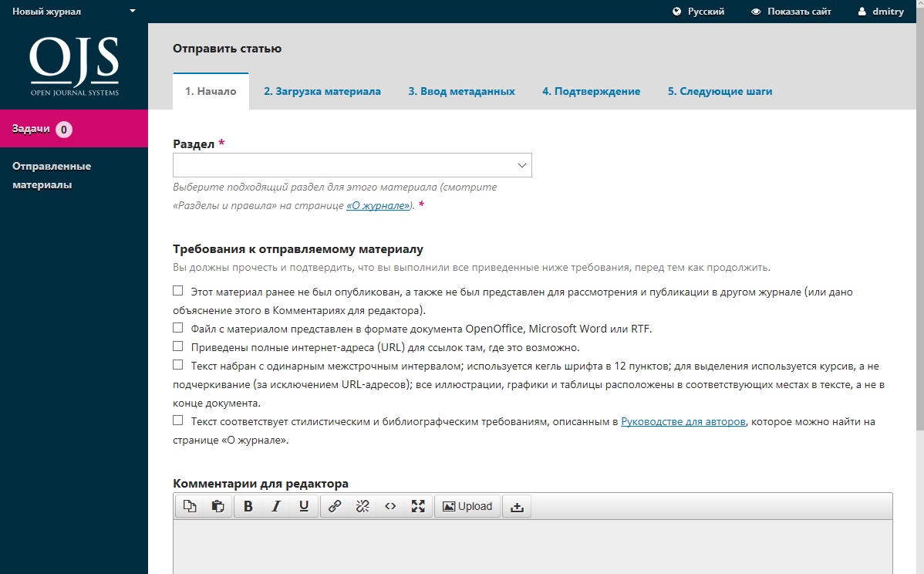The height and width of the screenshot is (574, 924).
Task: Click the Комментарии для редактора label
Action: [261, 484]
